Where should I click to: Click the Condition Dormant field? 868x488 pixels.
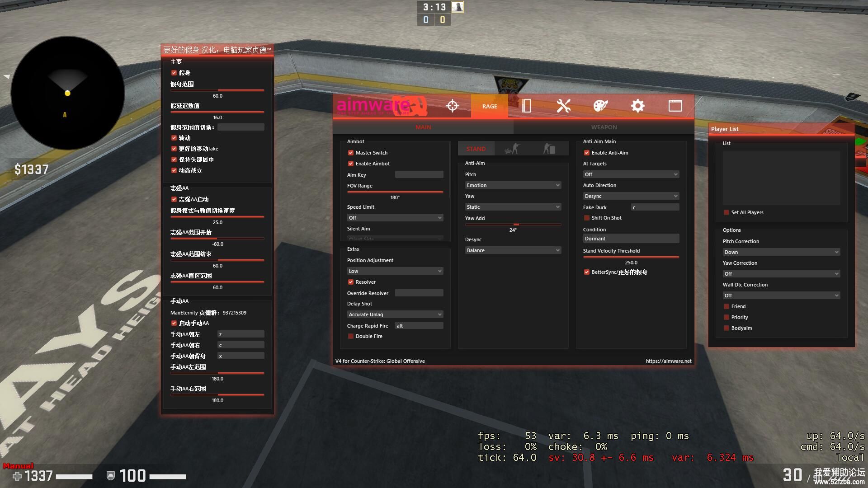631,239
